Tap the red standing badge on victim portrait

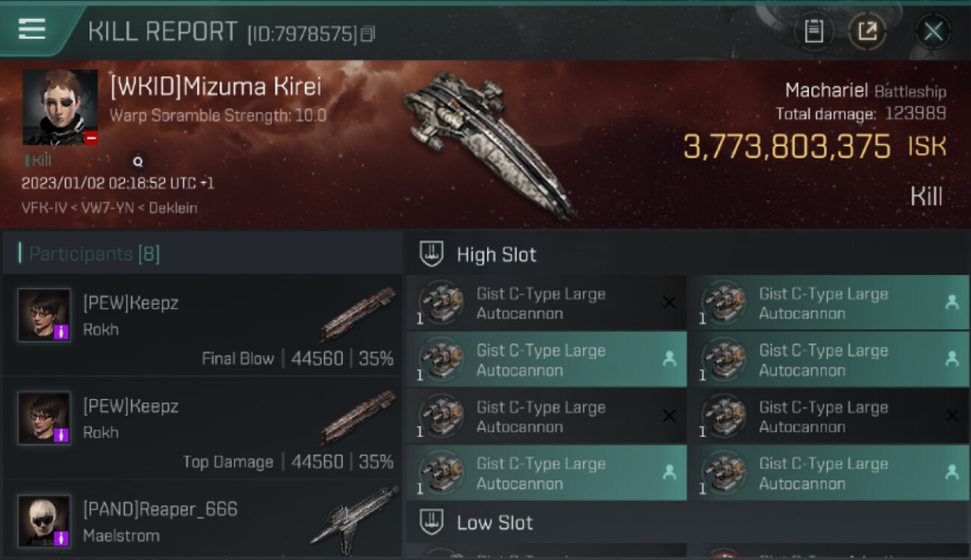coord(91,138)
